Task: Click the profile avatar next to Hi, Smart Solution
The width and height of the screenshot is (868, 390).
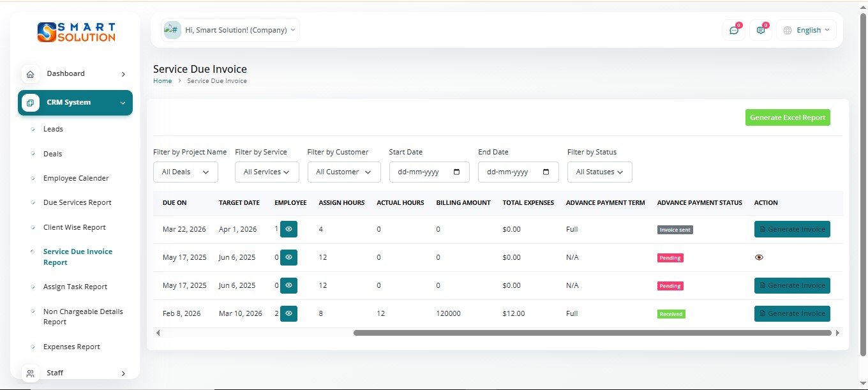Action: (x=172, y=30)
